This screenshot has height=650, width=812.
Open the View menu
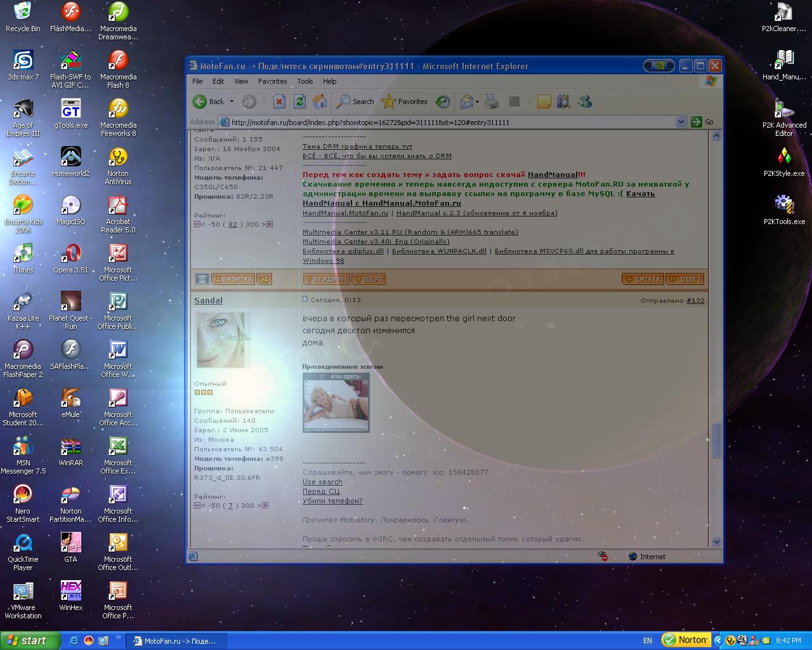(241, 81)
